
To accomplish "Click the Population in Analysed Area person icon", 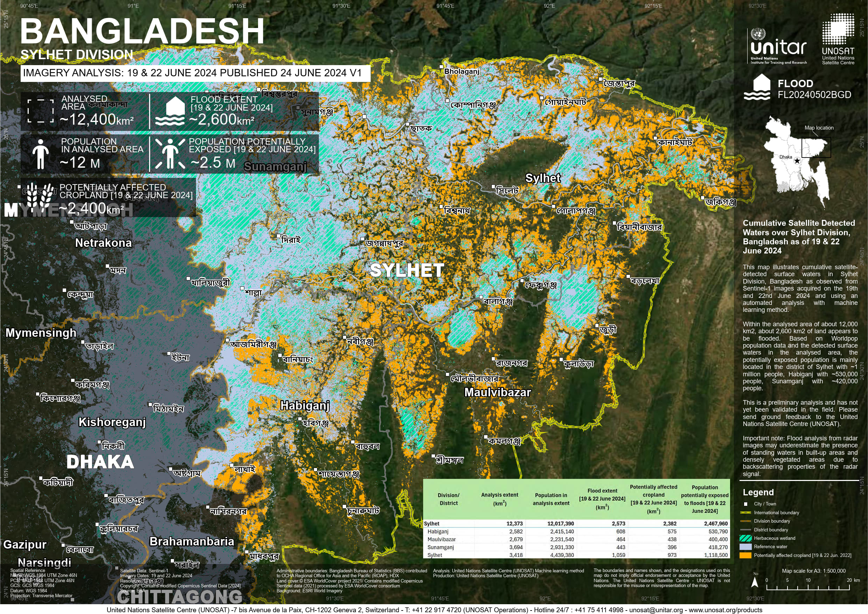I will [41, 153].
